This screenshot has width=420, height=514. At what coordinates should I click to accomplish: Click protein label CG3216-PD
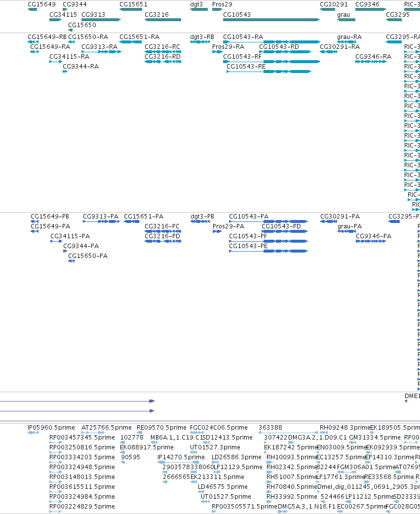[x=162, y=236]
